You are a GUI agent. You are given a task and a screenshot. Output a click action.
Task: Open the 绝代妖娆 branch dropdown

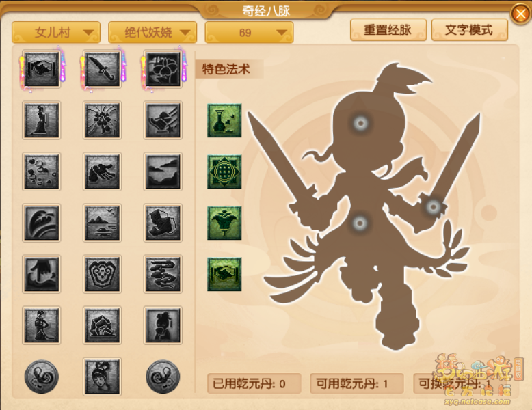click(152, 33)
